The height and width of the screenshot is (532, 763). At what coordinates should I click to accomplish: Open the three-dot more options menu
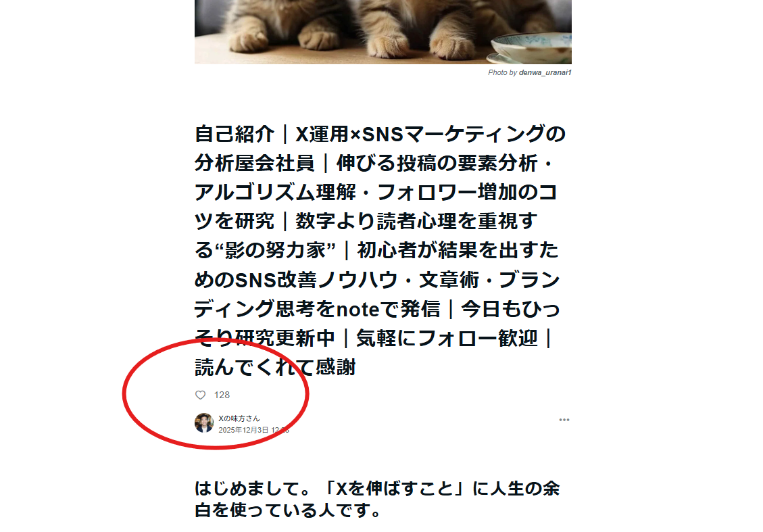pyautogui.click(x=564, y=420)
